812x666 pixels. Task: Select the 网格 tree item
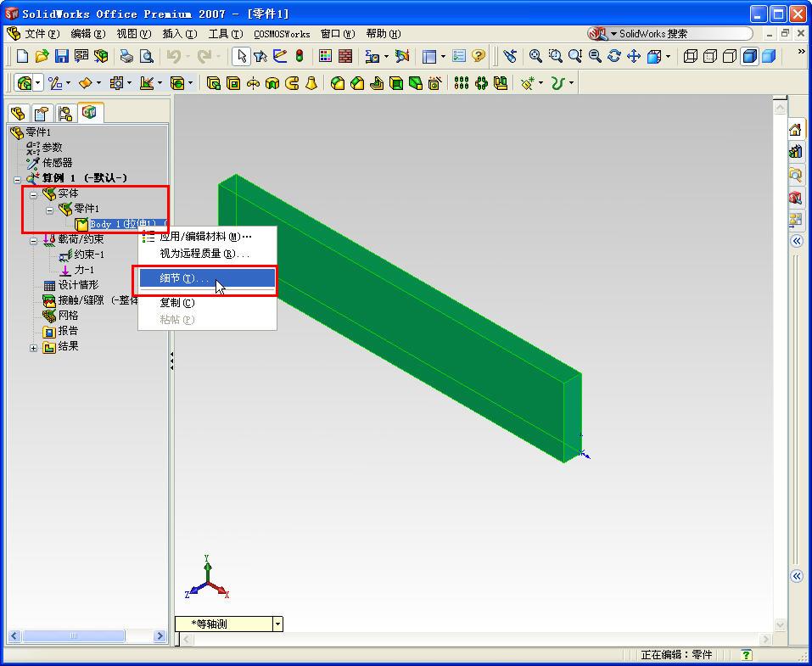tap(60, 316)
